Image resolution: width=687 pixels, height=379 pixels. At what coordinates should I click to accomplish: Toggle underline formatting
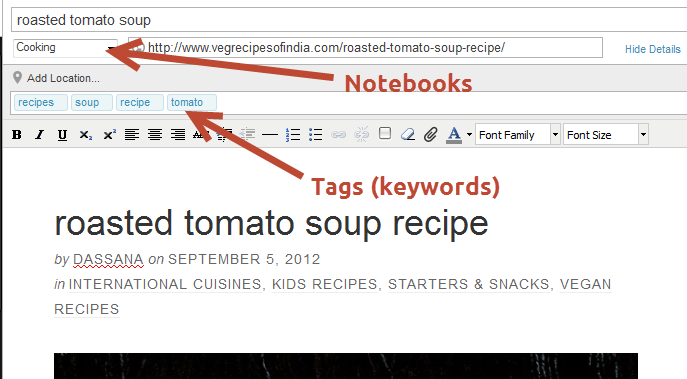point(62,135)
